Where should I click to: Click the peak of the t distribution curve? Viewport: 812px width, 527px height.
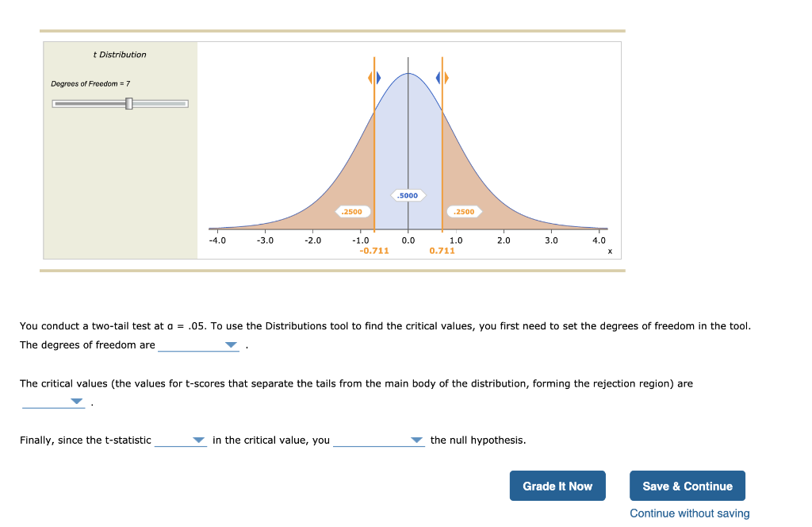point(408,72)
